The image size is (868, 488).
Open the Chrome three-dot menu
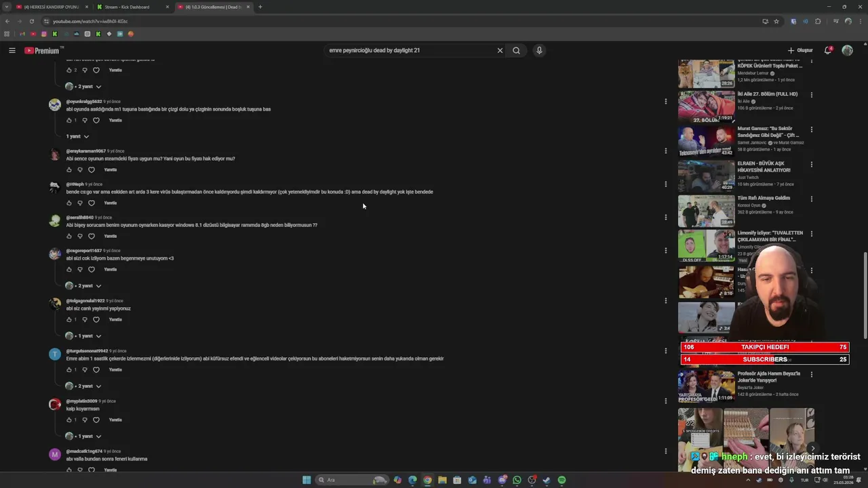(x=860, y=21)
